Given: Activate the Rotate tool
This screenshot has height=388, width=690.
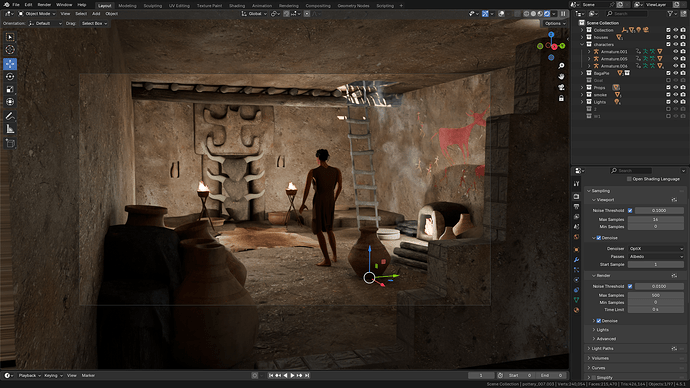Looking at the screenshot, I should 10,77.
